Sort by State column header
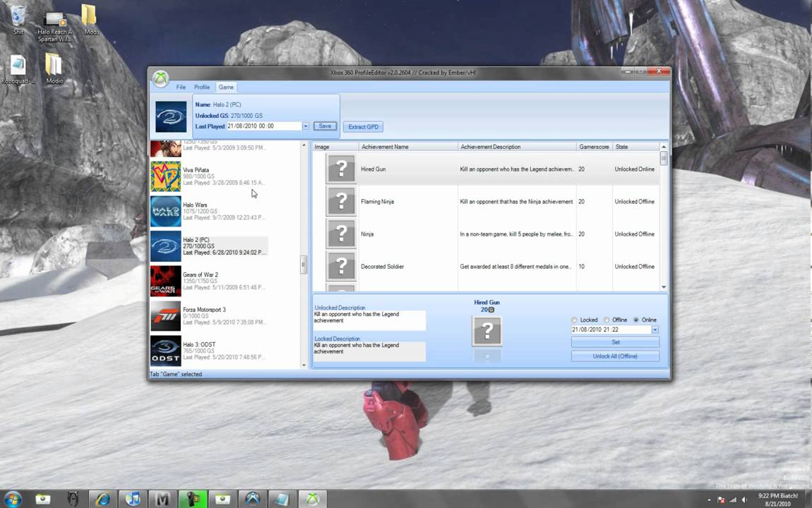Image resolution: width=812 pixels, height=508 pixels. click(636, 147)
